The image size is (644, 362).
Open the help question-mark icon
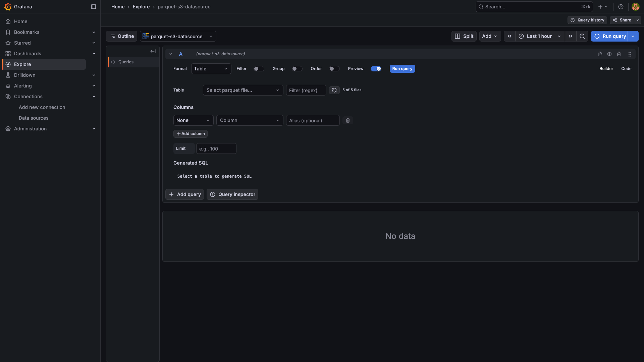[x=621, y=7]
